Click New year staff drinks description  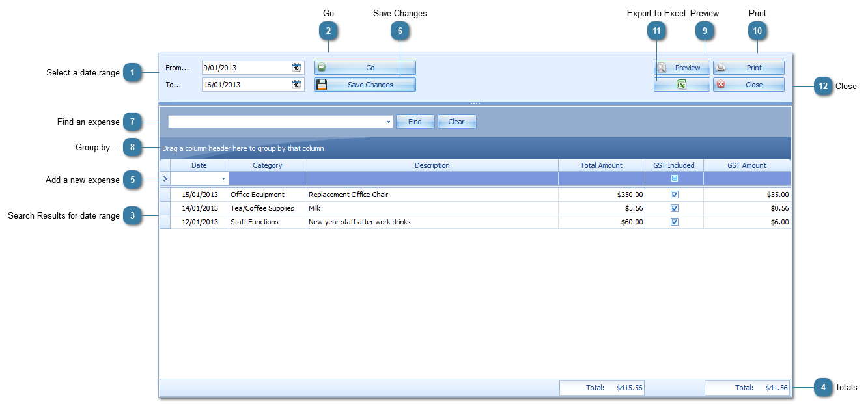pos(432,222)
